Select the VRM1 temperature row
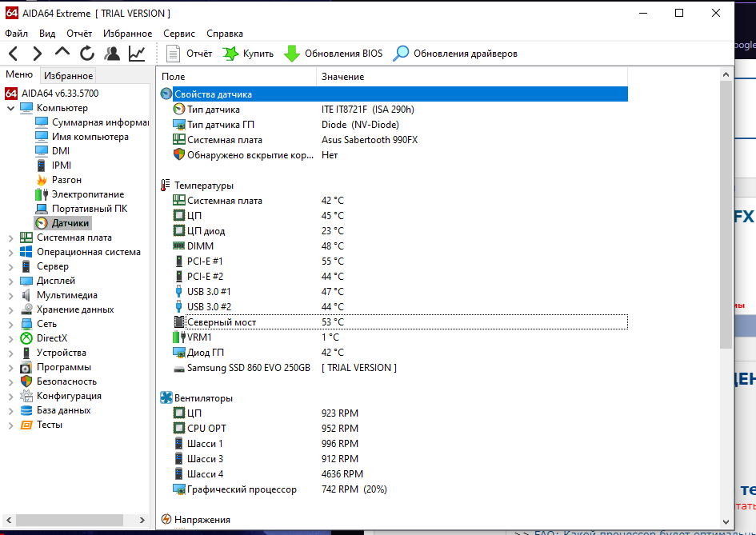This screenshot has height=535, width=756. pos(400,337)
